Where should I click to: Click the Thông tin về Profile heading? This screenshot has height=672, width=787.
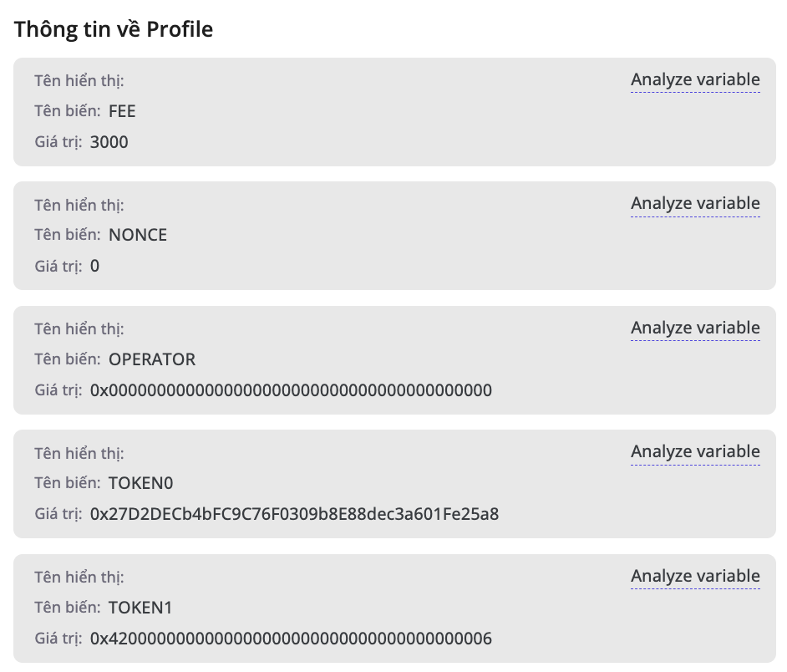click(114, 30)
